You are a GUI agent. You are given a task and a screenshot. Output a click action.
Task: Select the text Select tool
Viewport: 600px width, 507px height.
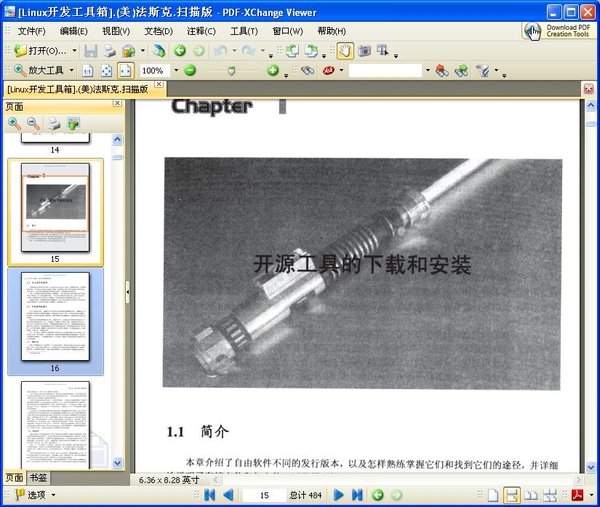[383, 51]
